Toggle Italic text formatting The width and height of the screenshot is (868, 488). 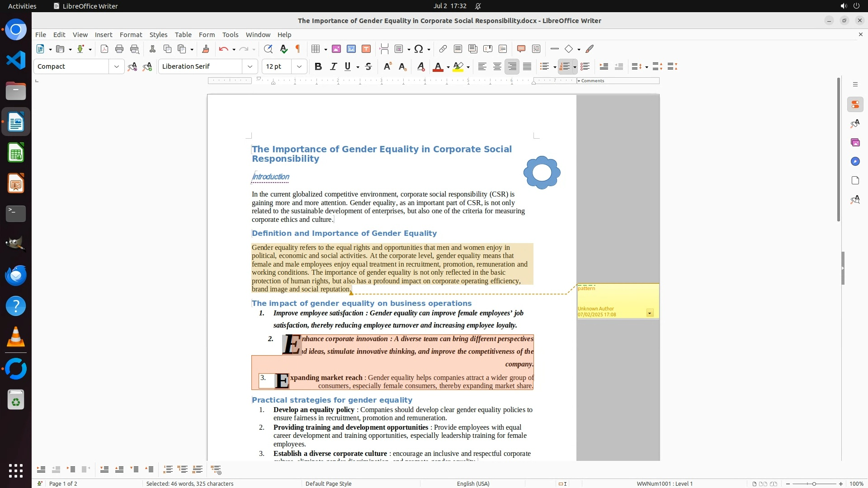(333, 67)
